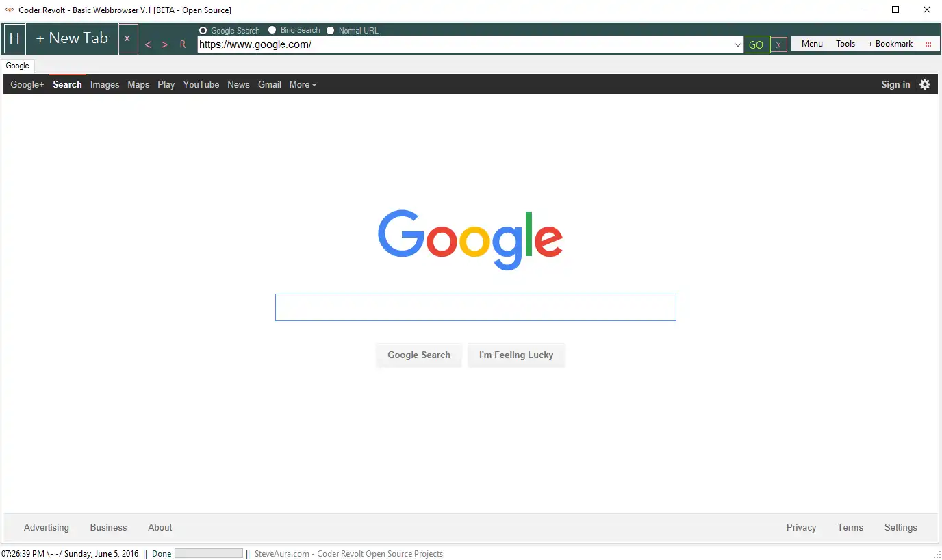Click the Coder Revolt app icon in the title bar
Viewport: 942px width, 560px height.
pos(10,10)
